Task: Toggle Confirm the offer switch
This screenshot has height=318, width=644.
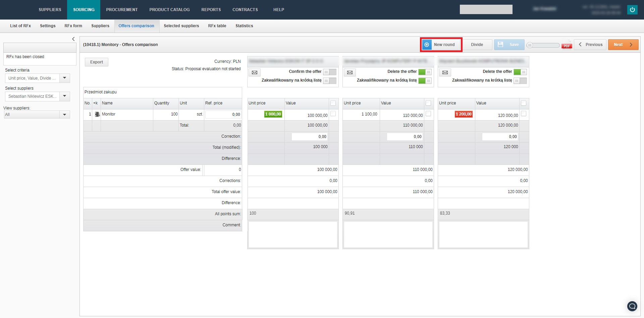Action: 329,72
